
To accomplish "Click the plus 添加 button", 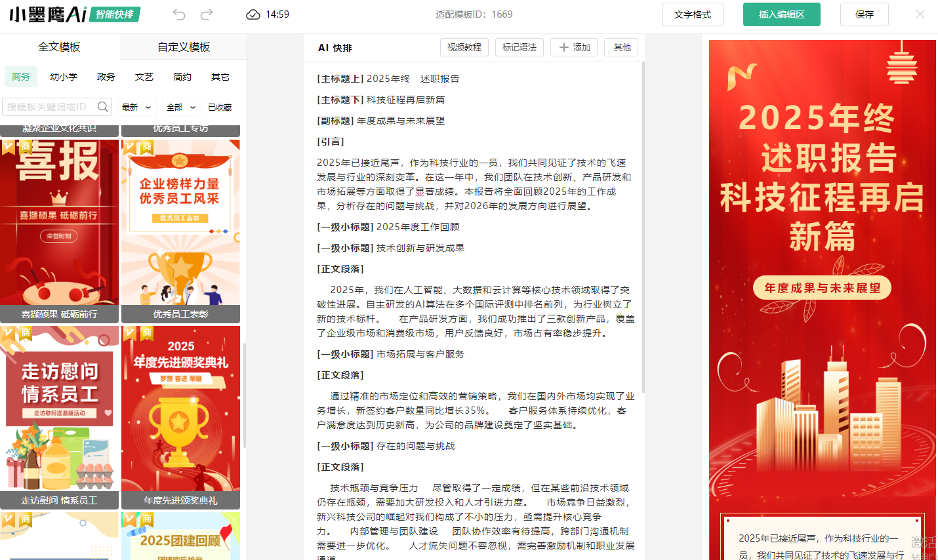I will click(574, 47).
